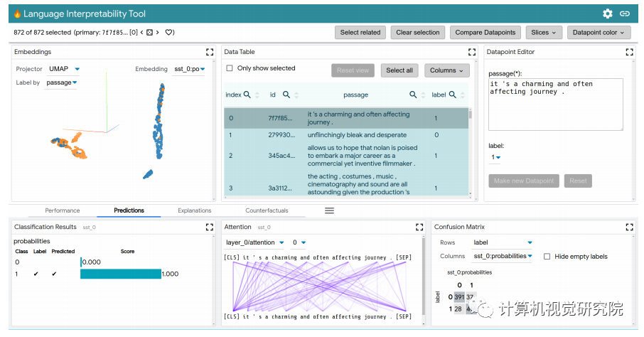Screen dimensions: 644x337
Task: Click the passage text input field
Action: pyautogui.click(x=555, y=105)
